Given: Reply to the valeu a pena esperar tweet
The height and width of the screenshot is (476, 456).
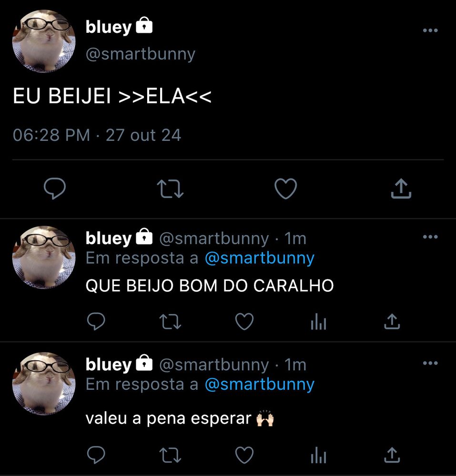Looking at the screenshot, I should (x=96, y=455).
